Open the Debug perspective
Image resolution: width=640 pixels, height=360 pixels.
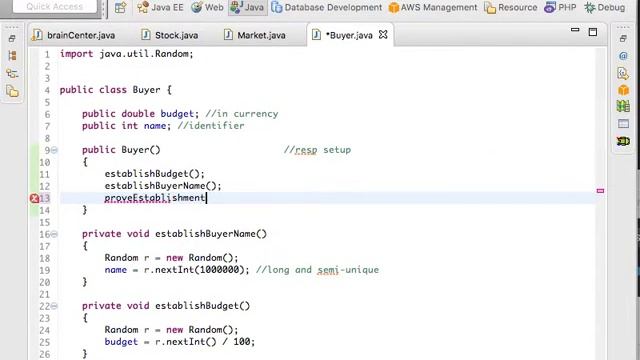pos(604,7)
